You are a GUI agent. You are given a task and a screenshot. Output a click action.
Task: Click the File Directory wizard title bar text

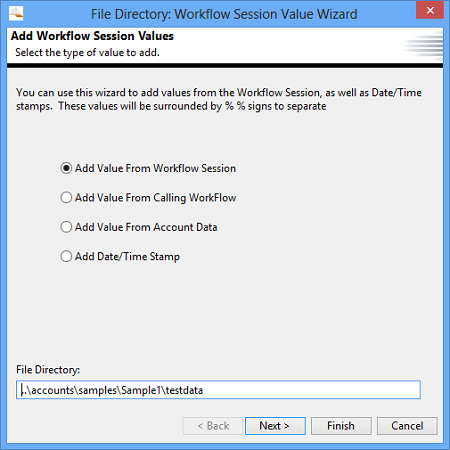(224, 14)
